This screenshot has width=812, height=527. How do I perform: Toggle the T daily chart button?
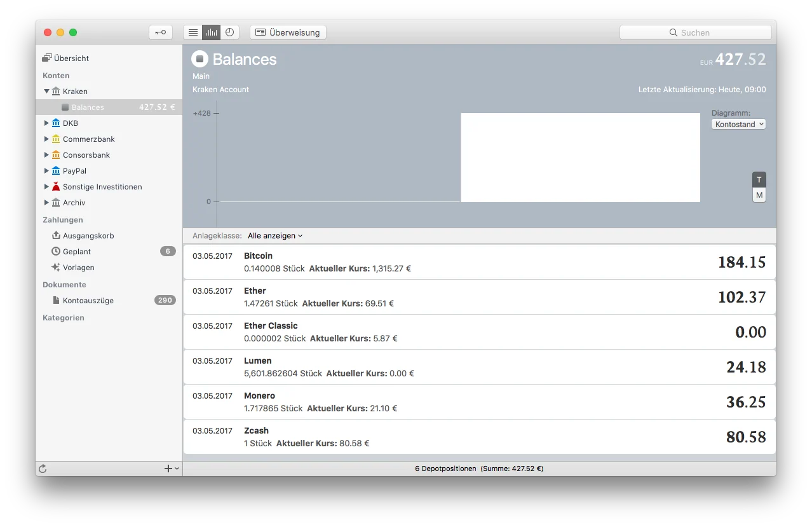click(759, 180)
